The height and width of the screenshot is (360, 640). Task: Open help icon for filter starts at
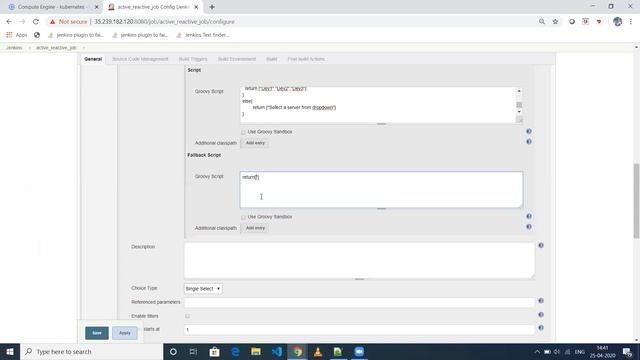click(541, 328)
